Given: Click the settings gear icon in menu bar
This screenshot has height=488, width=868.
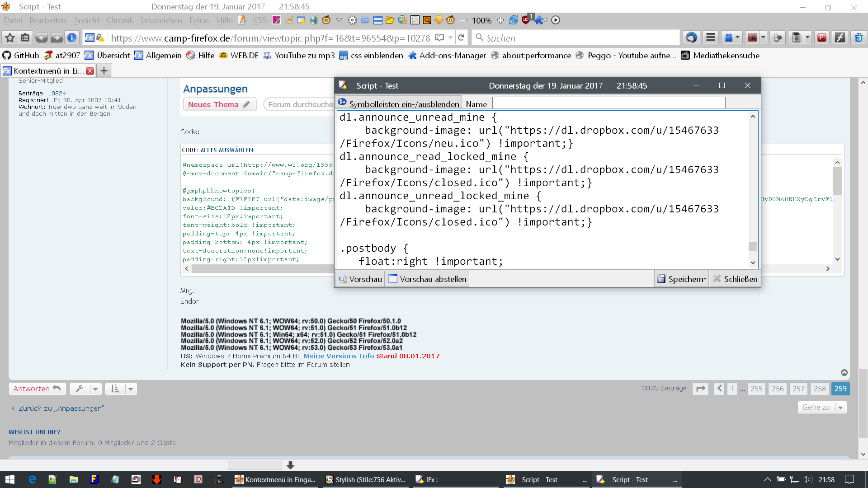Looking at the screenshot, I should click(x=352, y=20).
